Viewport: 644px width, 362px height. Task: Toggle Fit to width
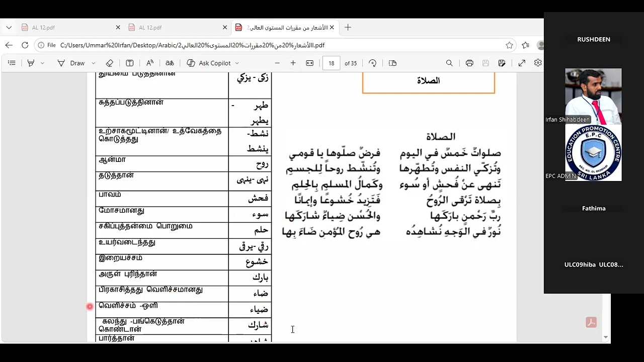coord(309,63)
